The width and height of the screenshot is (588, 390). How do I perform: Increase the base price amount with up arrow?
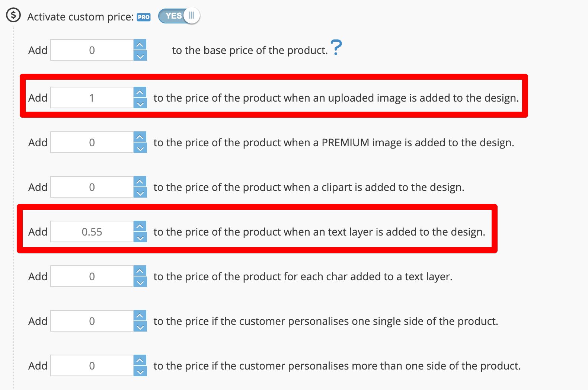point(140,45)
